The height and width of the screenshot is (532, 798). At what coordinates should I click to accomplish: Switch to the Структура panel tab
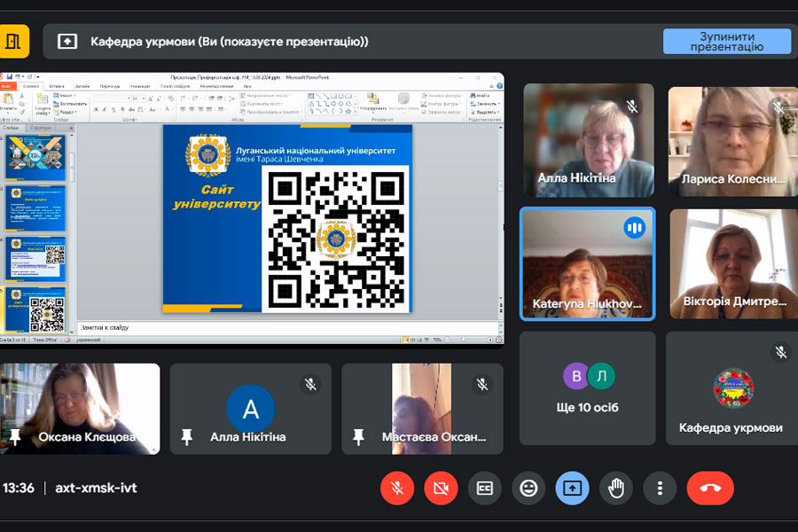tap(42, 128)
